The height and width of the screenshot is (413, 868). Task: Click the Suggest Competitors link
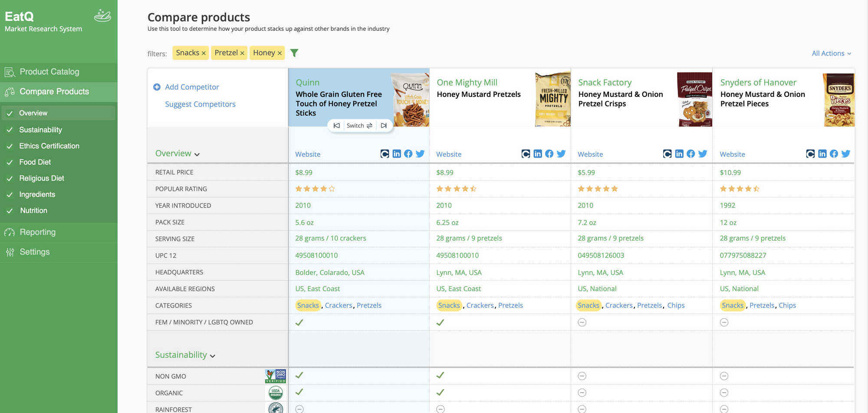pyautogui.click(x=200, y=104)
